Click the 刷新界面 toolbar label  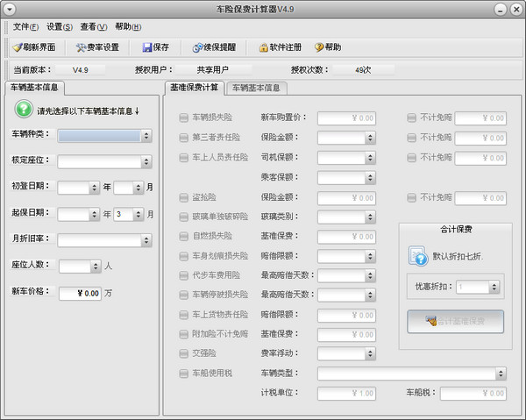click(39, 47)
